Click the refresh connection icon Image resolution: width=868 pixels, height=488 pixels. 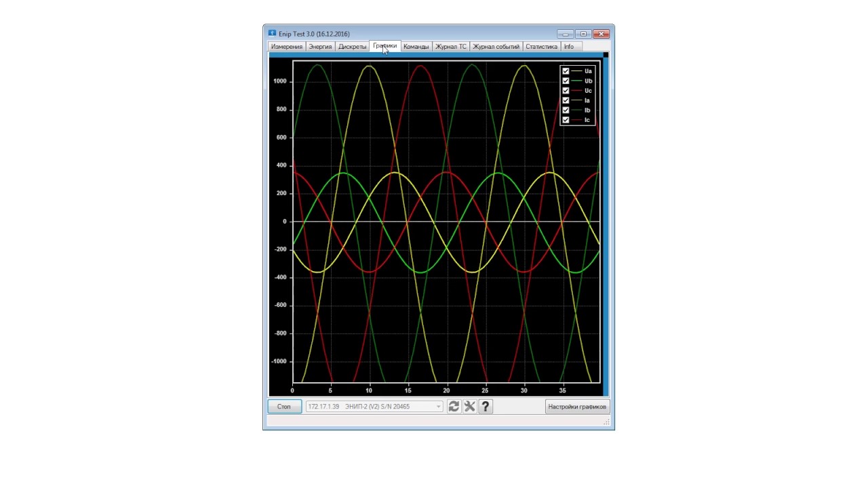pos(454,407)
